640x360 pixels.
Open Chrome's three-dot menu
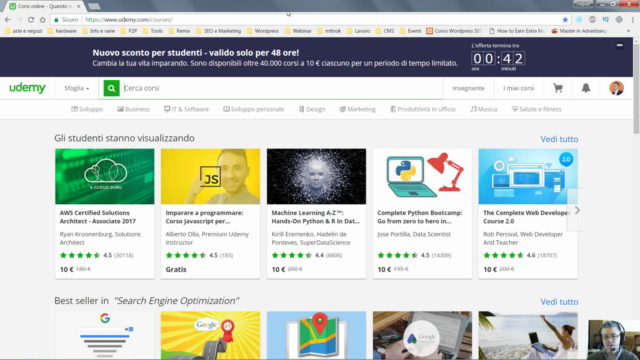633,20
